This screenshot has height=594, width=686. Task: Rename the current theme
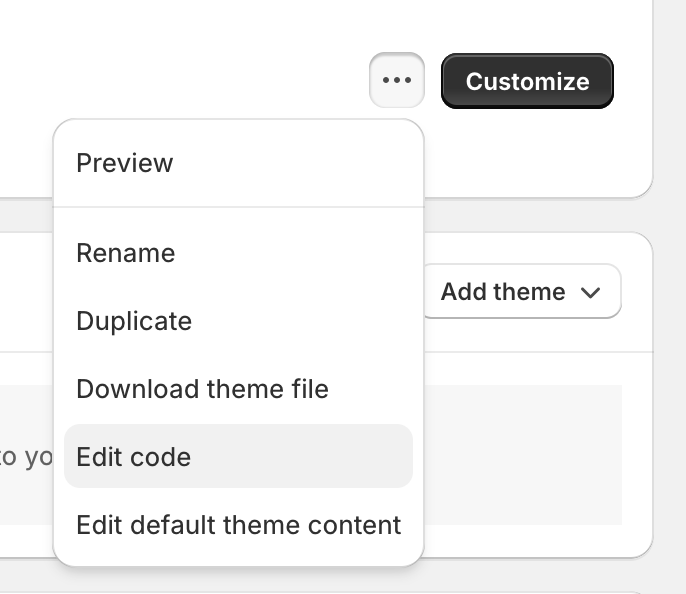point(126,253)
